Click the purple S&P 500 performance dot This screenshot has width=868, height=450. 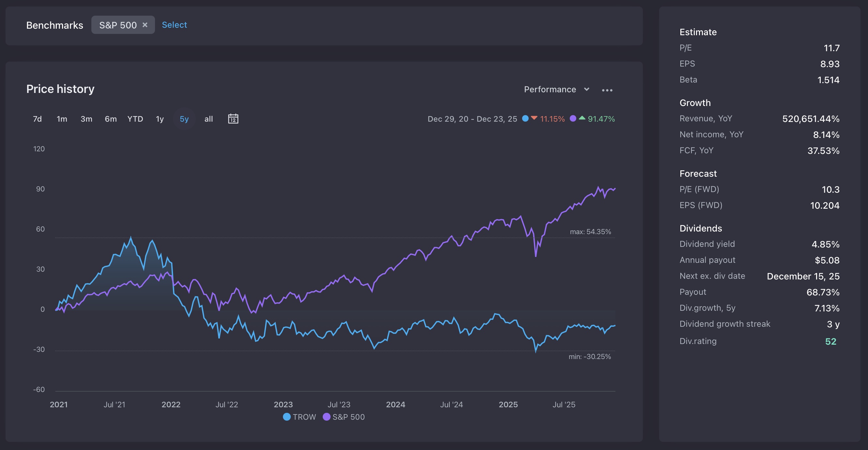[573, 119]
